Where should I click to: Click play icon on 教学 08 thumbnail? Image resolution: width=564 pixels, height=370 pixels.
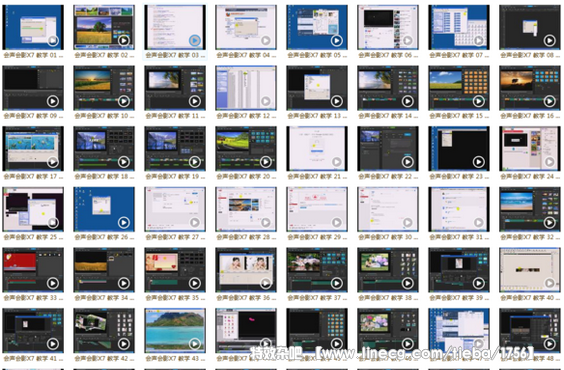click(x=550, y=40)
